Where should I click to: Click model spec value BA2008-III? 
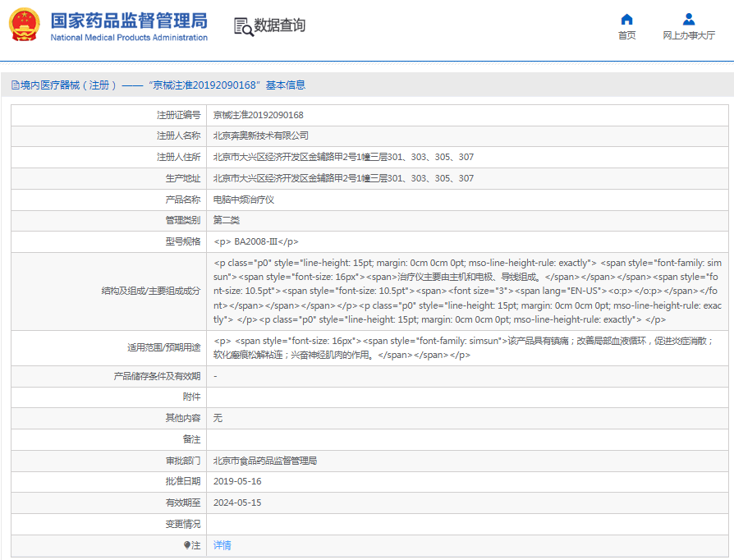pos(256,241)
